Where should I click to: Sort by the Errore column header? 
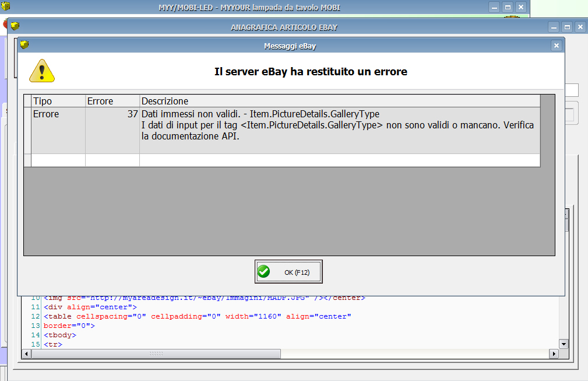coord(112,101)
